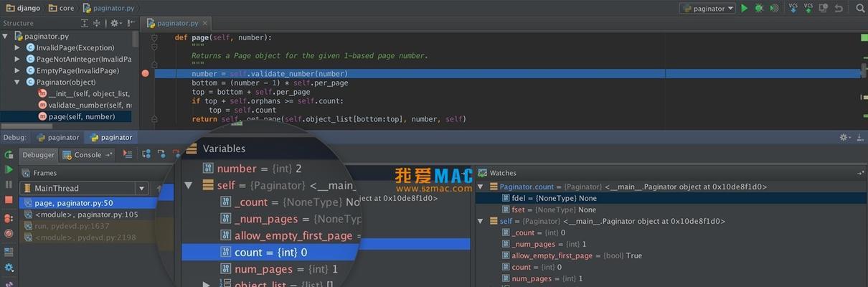The height and width of the screenshot is (287, 868).
Task: Resume program execution
Action: (x=9, y=169)
